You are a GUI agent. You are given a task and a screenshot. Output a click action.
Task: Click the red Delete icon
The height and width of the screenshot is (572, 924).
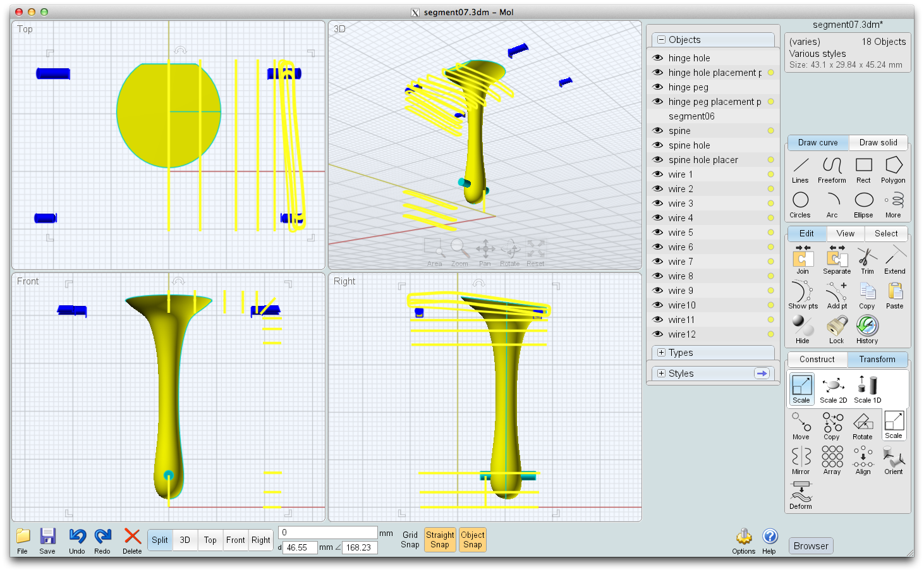pos(132,541)
